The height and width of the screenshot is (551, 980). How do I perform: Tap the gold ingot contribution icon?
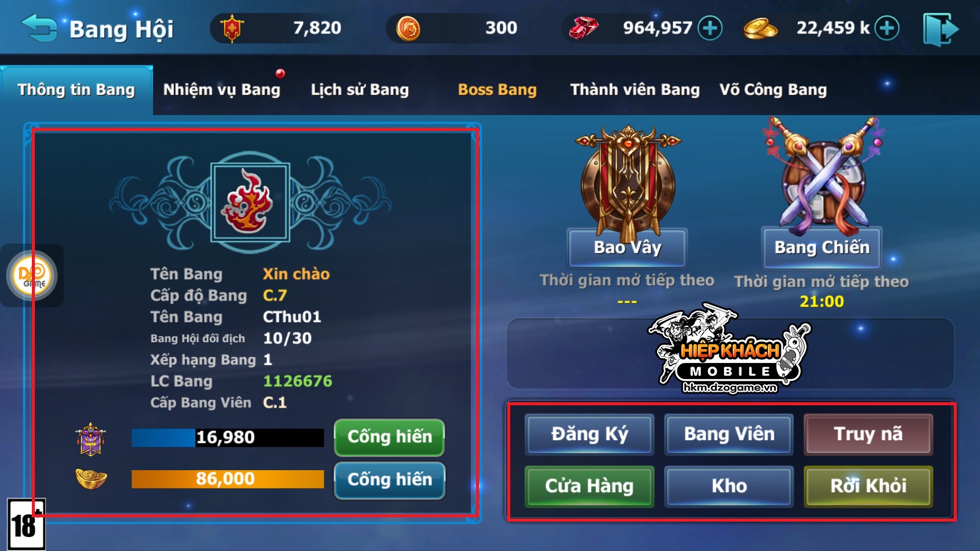click(91, 478)
